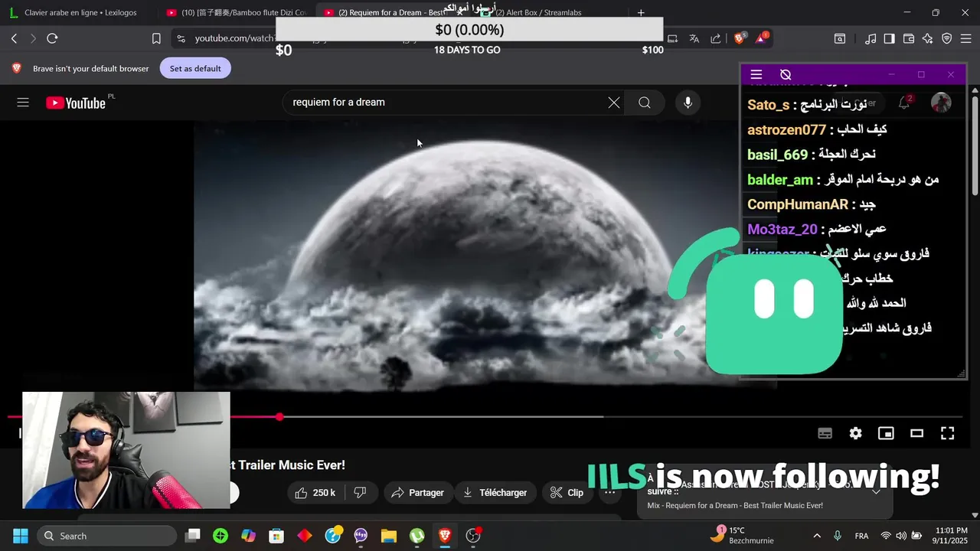
Task: Run the YouTube search magnifier button
Action: point(645,103)
